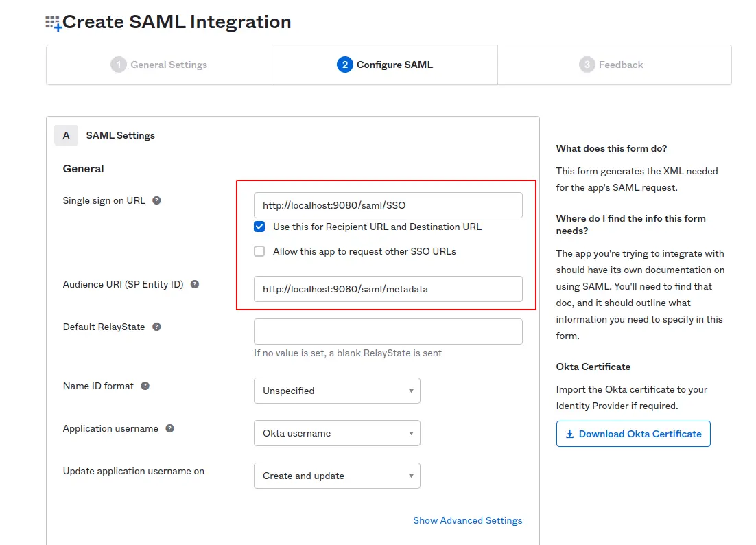Click the help icon beside Application username
The width and height of the screenshot is (756, 545).
click(169, 428)
